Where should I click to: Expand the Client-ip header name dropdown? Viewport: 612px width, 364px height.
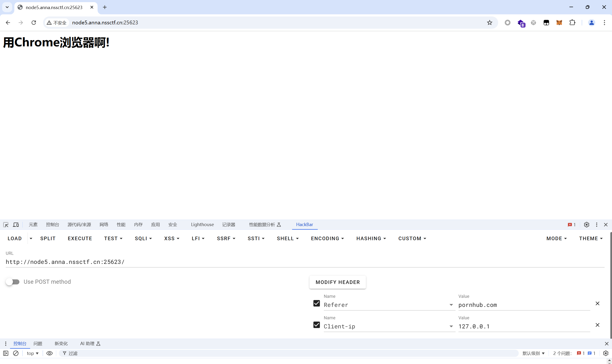(x=451, y=326)
